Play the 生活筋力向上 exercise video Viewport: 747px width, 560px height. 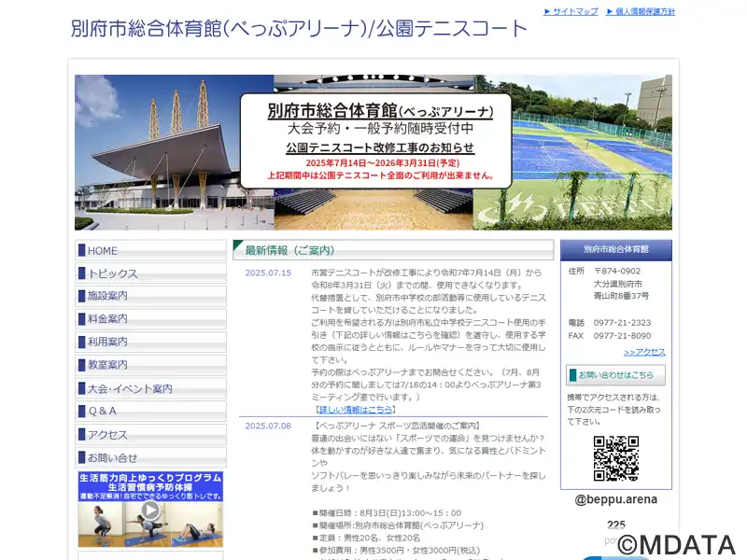pos(150,510)
